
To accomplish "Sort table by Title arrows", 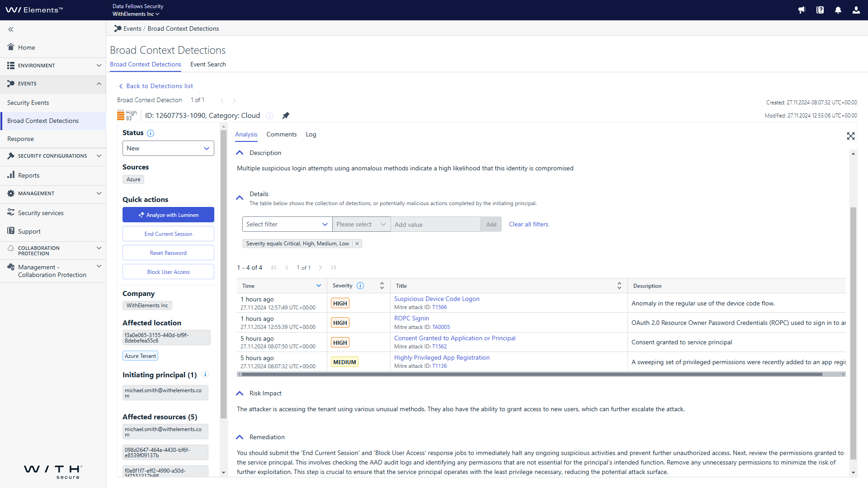I will pos(619,286).
